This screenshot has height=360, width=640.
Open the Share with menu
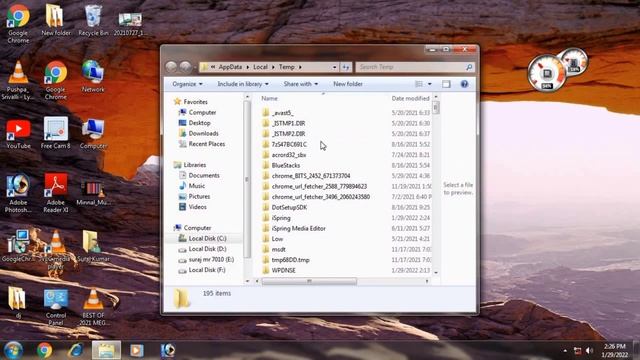point(300,84)
